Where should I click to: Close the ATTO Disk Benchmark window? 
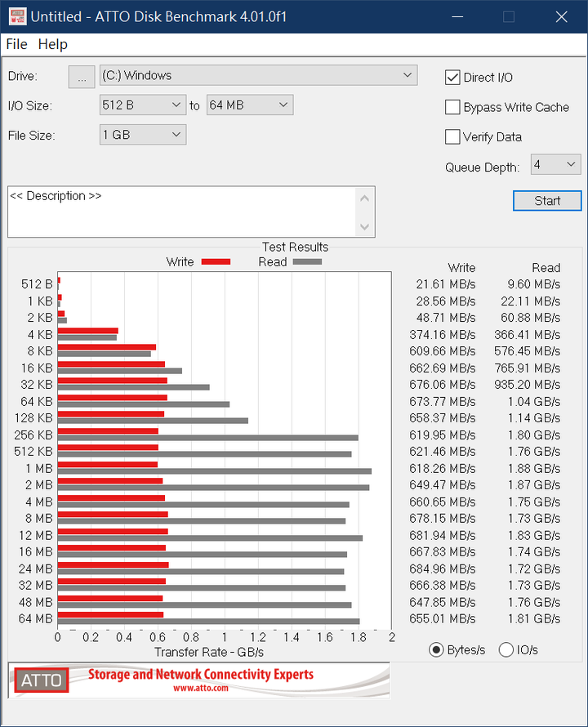click(562, 16)
